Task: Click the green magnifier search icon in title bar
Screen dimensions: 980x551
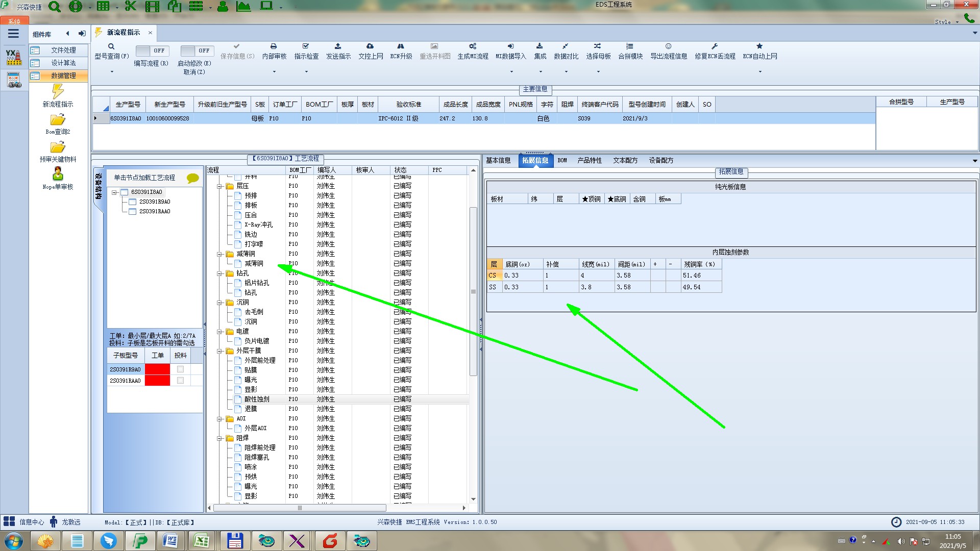Action: [x=54, y=7]
